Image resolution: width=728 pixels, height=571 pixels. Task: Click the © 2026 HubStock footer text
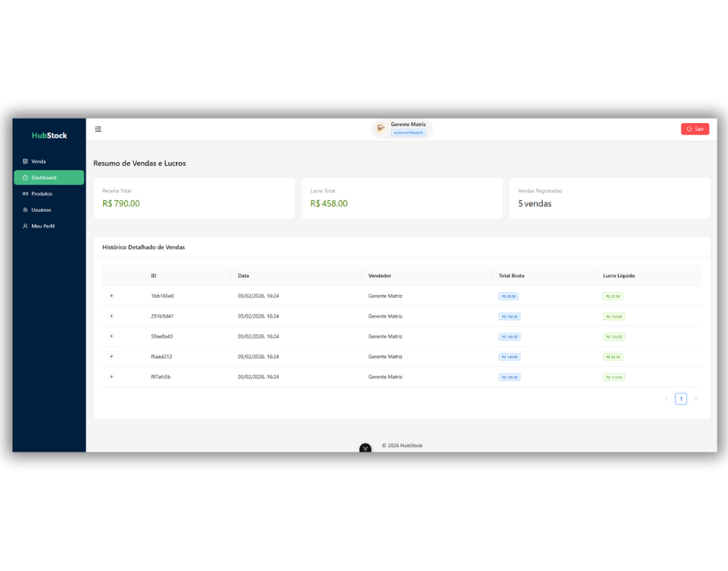(x=402, y=445)
